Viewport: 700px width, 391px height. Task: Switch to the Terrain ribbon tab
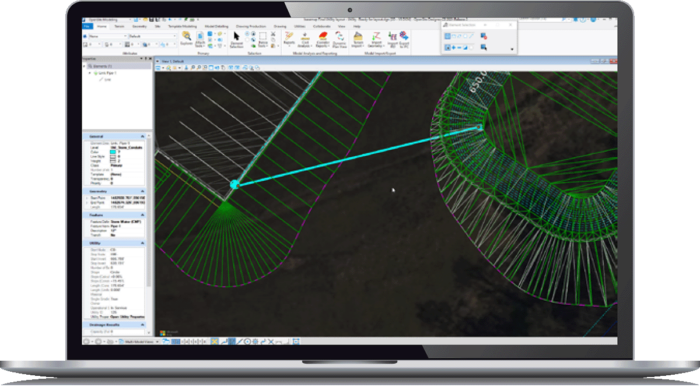(x=119, y=26)
